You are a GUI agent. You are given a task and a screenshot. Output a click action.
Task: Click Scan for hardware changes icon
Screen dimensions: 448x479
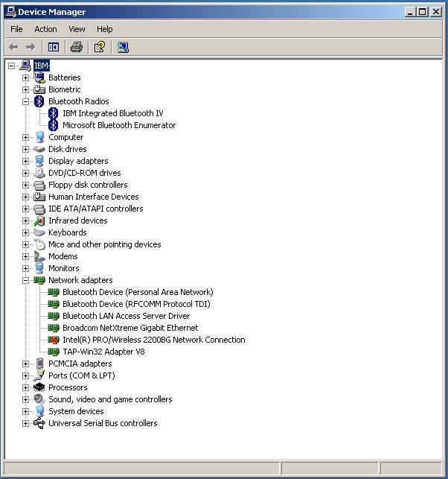(123, 47)
